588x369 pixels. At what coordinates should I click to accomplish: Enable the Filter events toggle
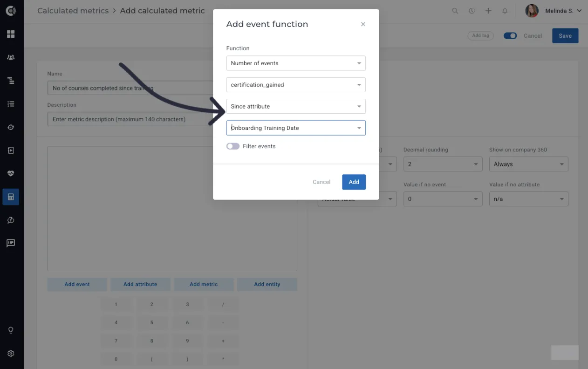pyautogui.click(x=233, y=146)
